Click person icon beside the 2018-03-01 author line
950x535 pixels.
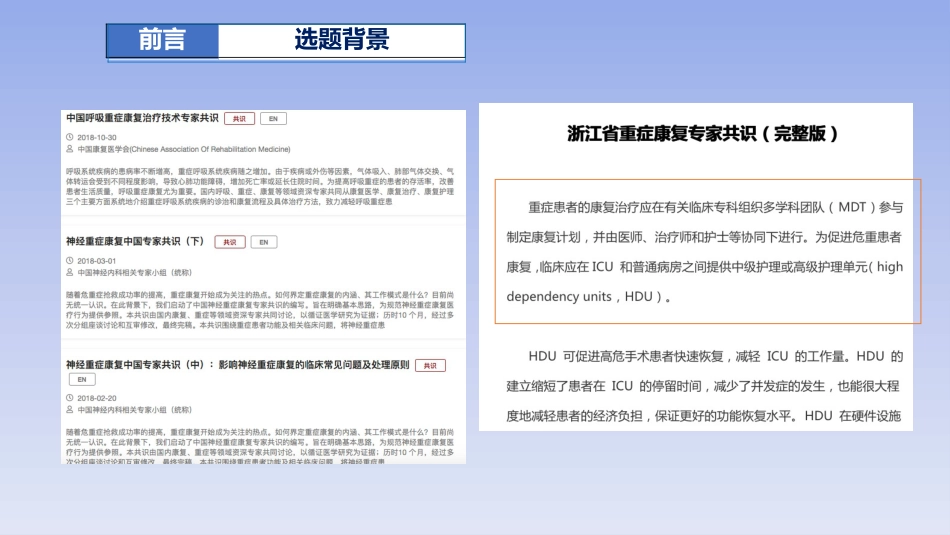click(70, 273)
